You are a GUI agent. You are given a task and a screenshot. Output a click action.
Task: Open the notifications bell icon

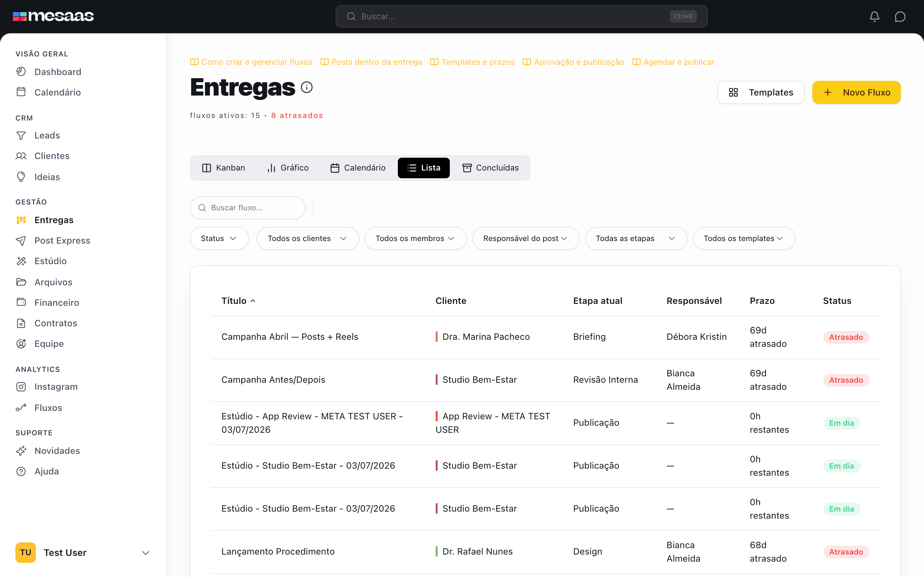pos(874,16)
